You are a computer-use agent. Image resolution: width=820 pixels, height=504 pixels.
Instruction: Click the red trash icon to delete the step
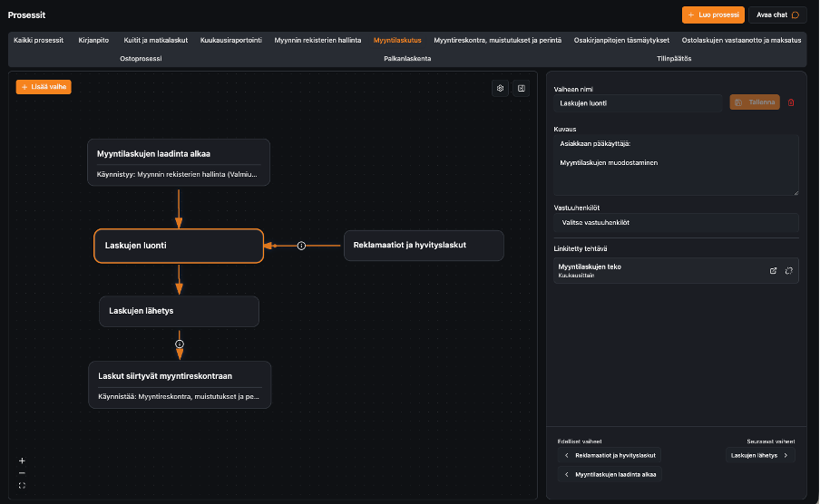tap(791, 102)
